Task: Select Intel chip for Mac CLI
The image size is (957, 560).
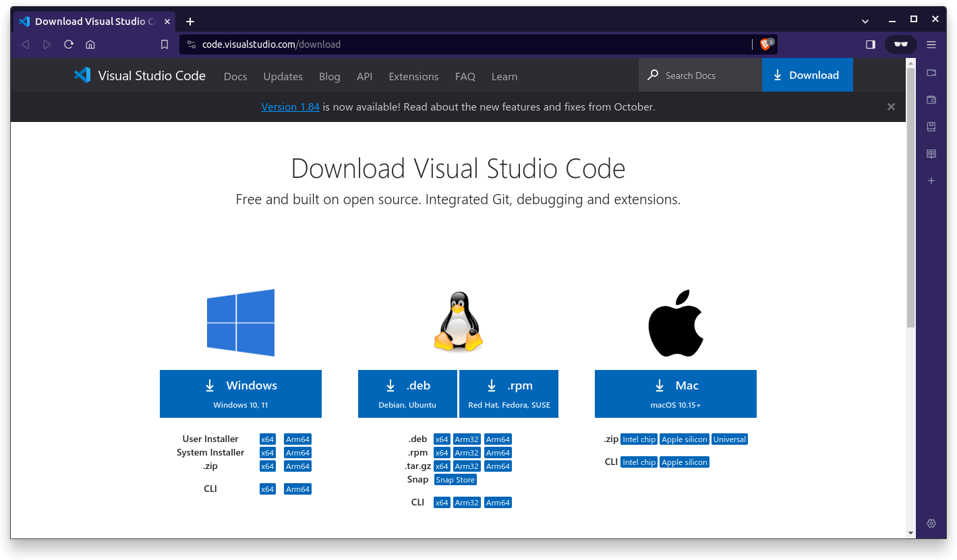Action: (639, 462)
